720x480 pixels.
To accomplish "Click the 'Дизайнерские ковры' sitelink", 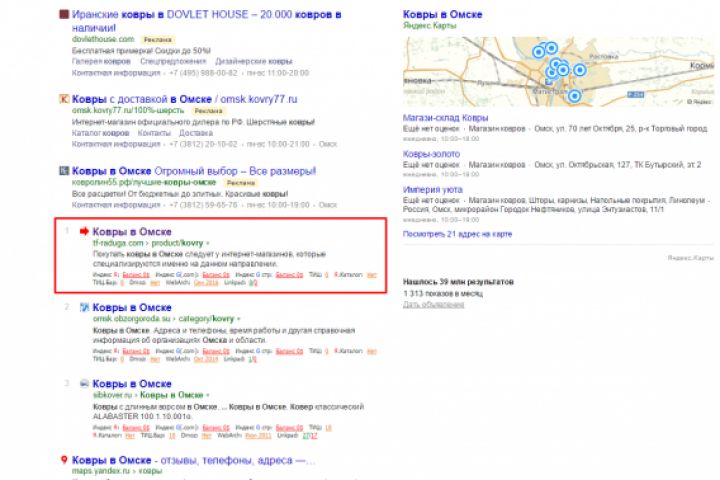I will pyautogui.click(x=254, y=62).
